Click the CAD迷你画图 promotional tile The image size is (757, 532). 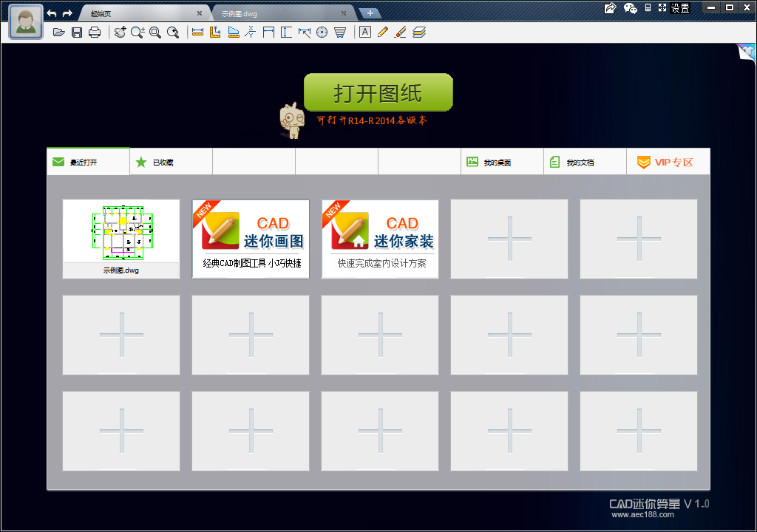tap(251, 239)
